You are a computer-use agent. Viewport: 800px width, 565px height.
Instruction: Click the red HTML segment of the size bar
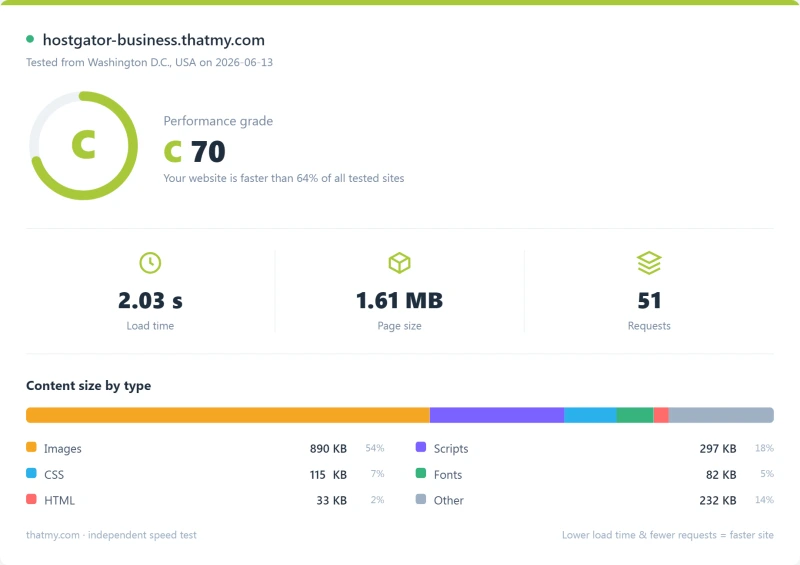click(x=661, y=415)
